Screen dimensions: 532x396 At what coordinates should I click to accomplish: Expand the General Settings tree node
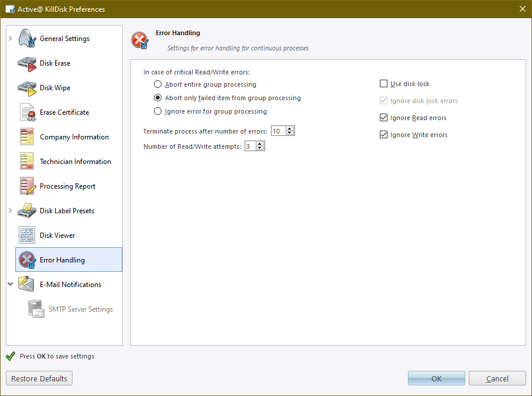click(x=11, y=39)
